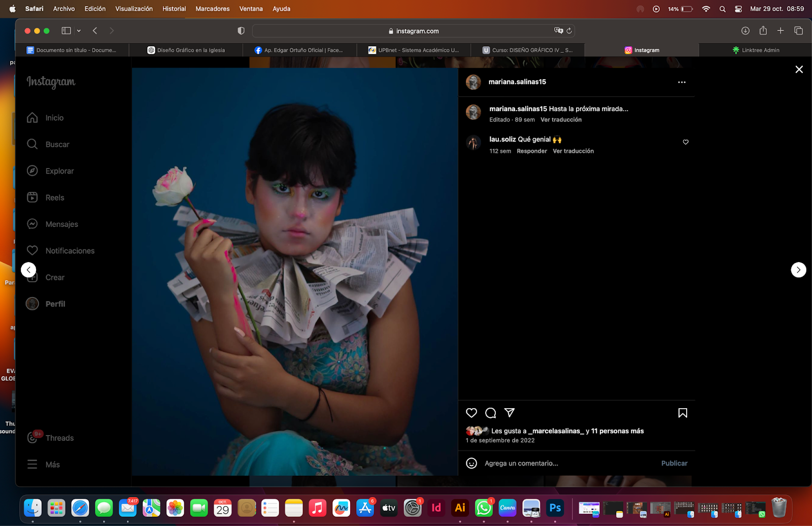
Task: Show Safari downloads
Action: click(x=745, y=31)
